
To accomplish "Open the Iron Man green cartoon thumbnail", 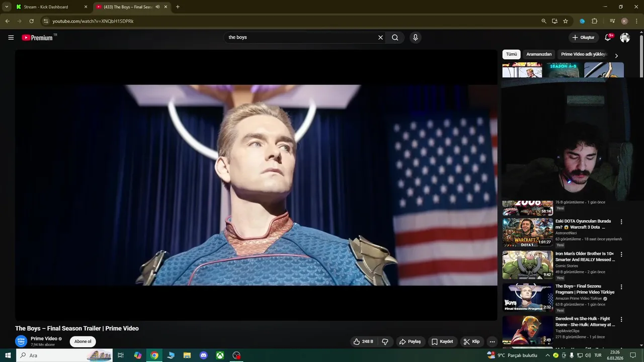I will coord(527,264).
